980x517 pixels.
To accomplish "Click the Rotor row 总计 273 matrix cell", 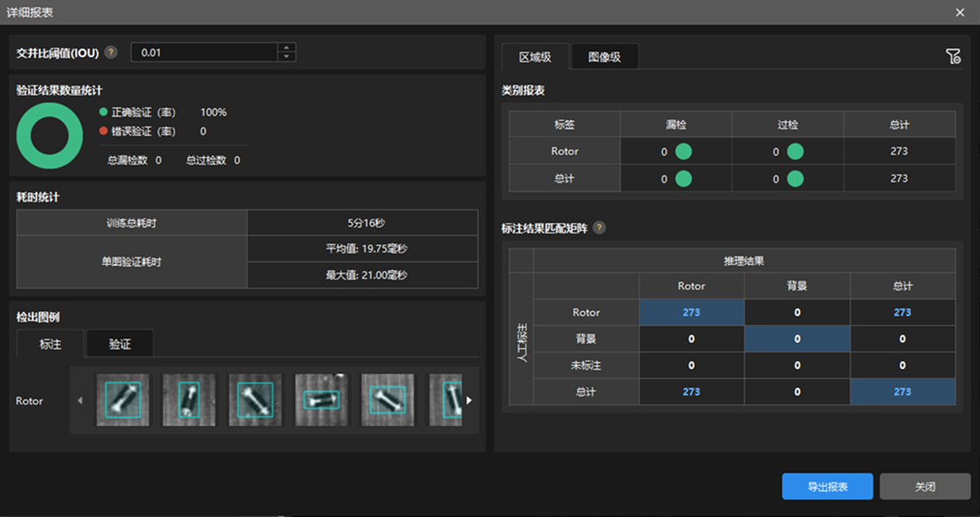I will (x=902, y=312).
